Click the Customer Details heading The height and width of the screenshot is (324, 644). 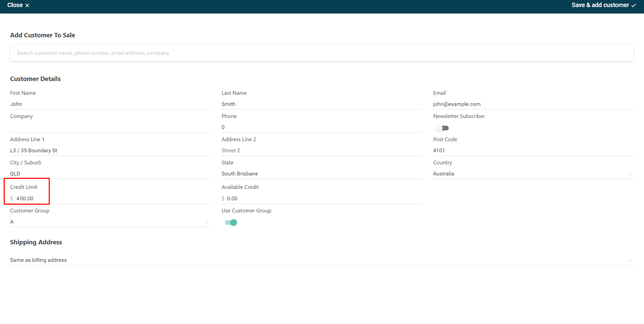pyautogui.click(x=35, y=79)
